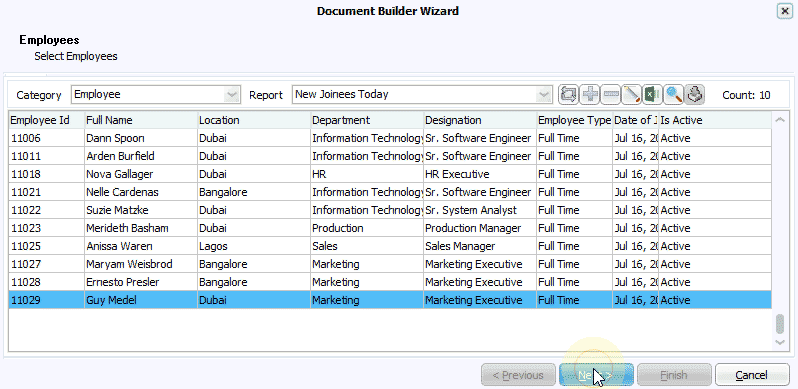Click the Lagos location cell

(254, 246)
